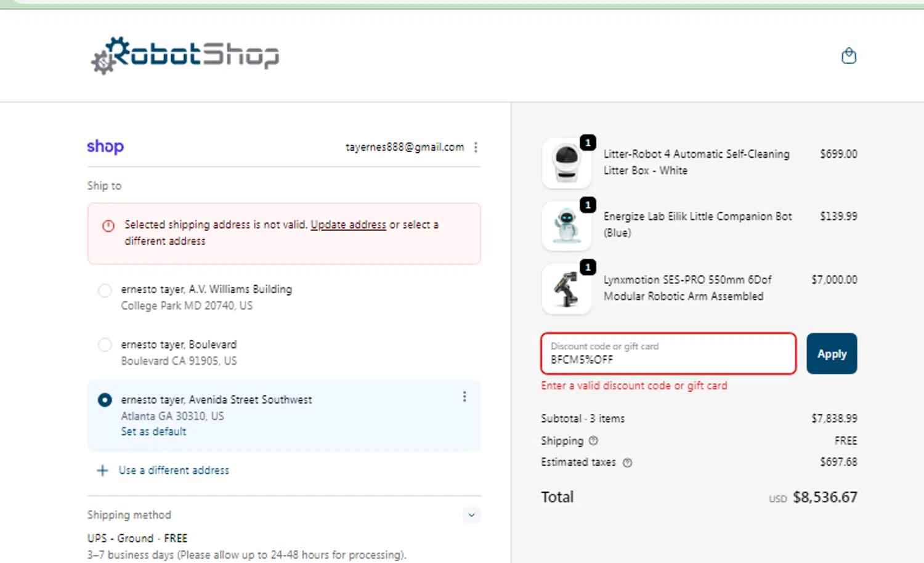Open account options next to tayernes888@gmail.com
Image resolution: width=924 pixels, height=563 pixels.
tap(476, 147)
